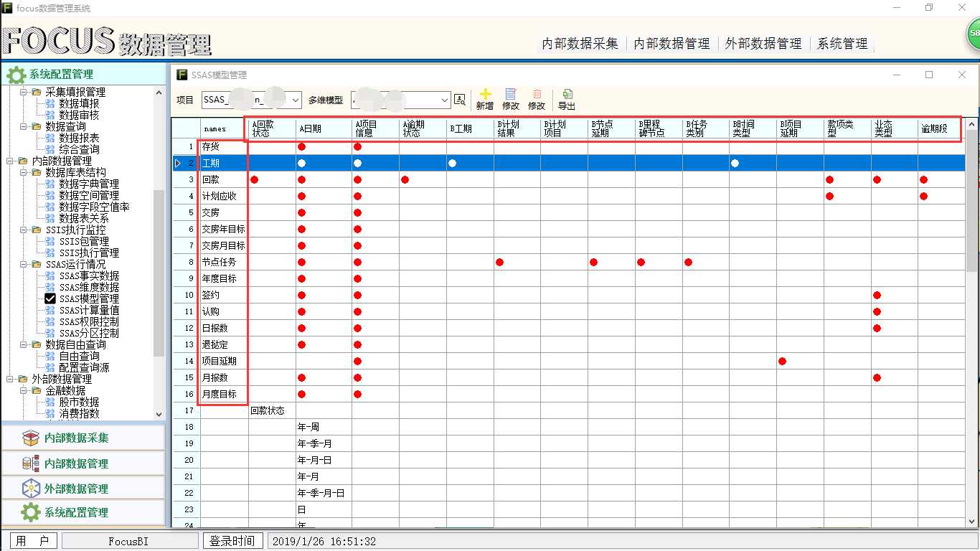Image resolution: width=980 pixels, height=551 pixels.
Task: Click the tree panel scroll-up arrow
Action: click(159, 92)
